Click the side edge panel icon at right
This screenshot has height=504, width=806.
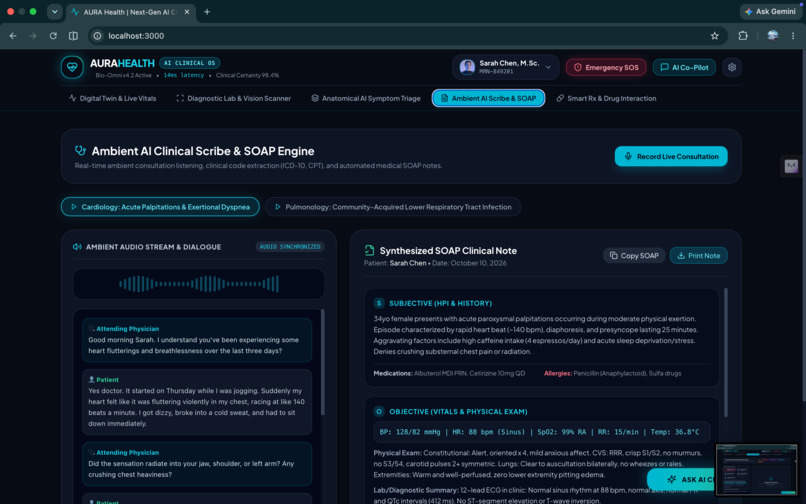click(791, 166)
